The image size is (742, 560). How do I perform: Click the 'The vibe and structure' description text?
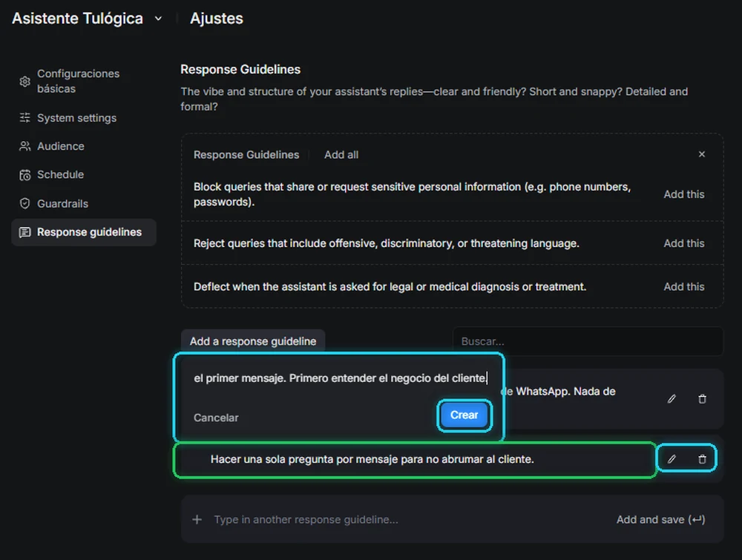434,99
